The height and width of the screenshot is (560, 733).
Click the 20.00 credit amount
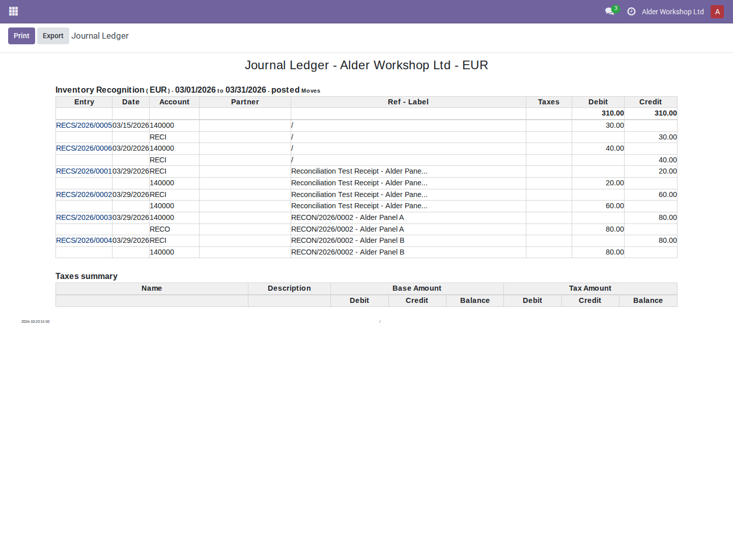667,171
